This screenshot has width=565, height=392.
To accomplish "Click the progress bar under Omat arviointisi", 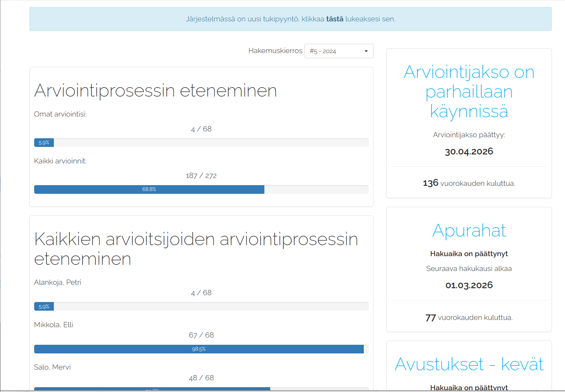I will (201, 143).
